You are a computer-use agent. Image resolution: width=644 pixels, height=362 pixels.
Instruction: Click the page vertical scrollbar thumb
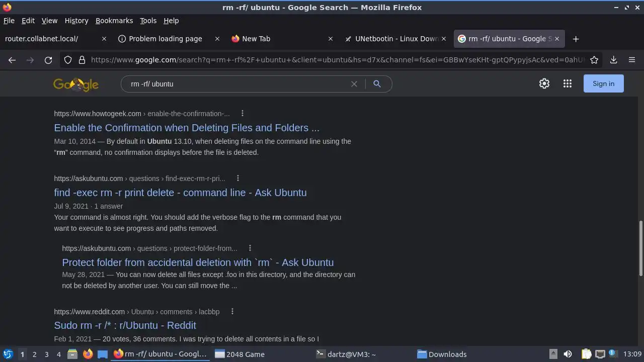(x=640, y=248)
